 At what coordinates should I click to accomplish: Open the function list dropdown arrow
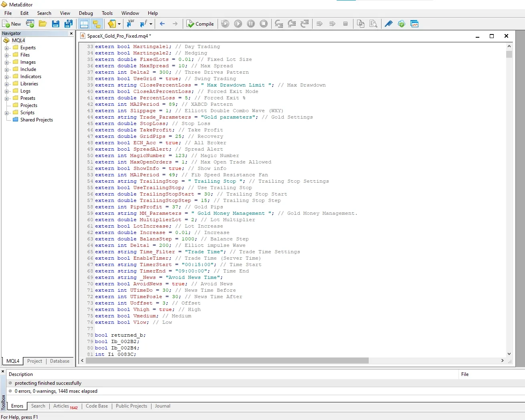coord(151,24)
